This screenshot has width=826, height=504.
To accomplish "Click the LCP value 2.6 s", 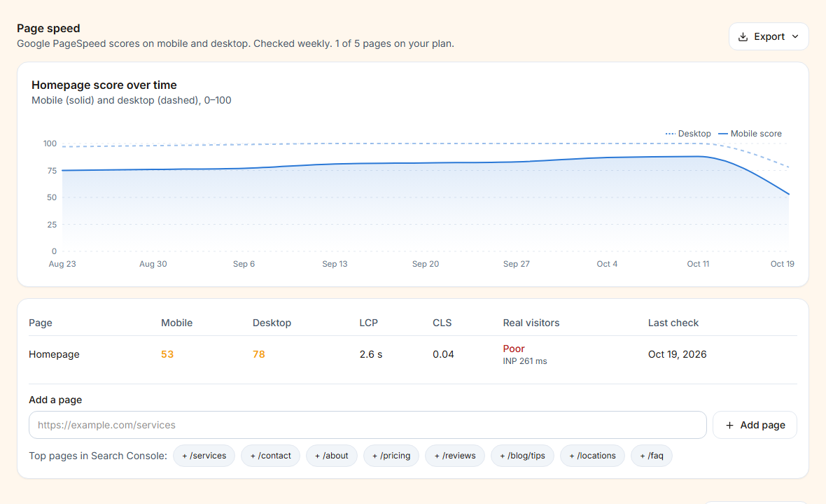I will (x=371, y=354).
